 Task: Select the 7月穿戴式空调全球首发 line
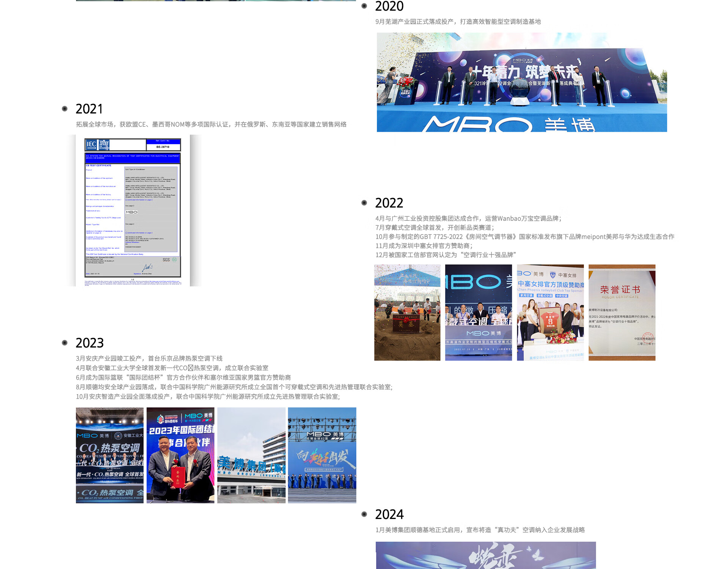[435, 228]
